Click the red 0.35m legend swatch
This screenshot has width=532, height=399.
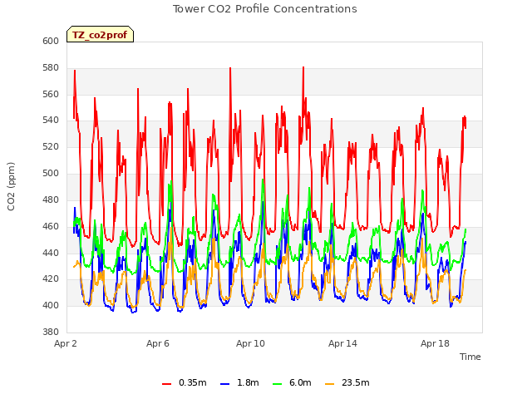pyautogui.click(x=166, y=384)
